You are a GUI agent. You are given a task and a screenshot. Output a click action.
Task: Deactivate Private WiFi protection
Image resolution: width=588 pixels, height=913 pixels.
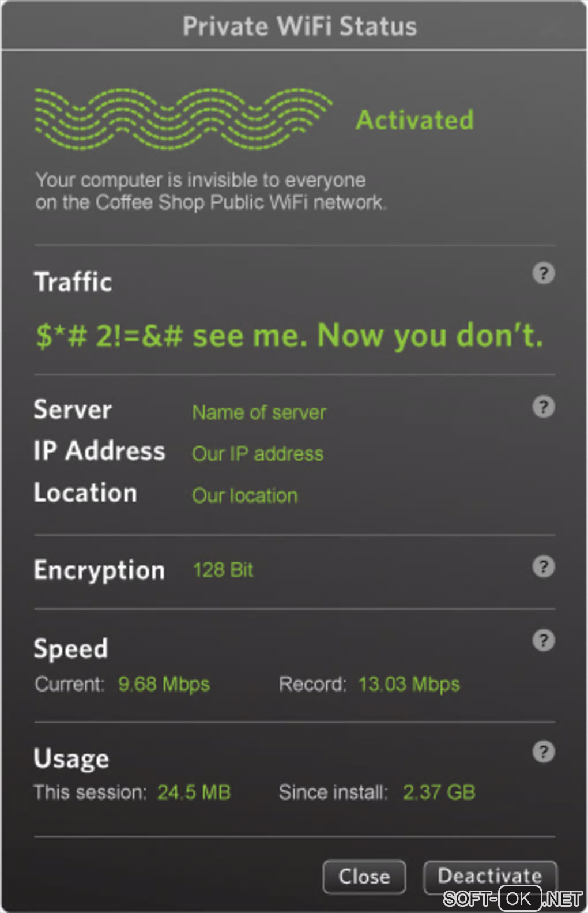point(490,876)
